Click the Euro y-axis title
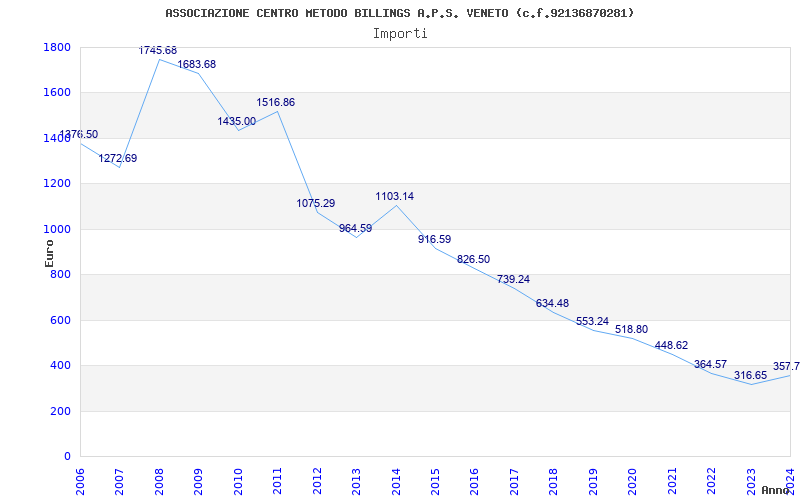Viewport: 800px width, 500px height. [49, 254]
